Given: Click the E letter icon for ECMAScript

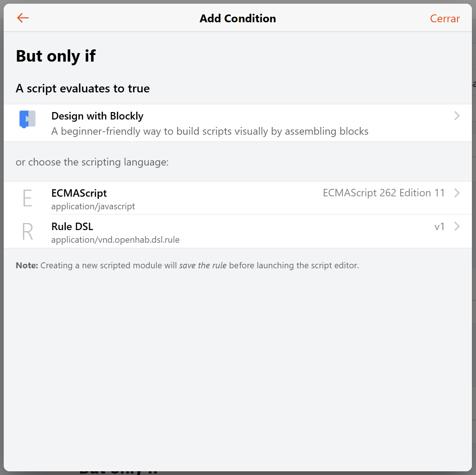Looking at the screenshot, I should click(x=27, y=198).
